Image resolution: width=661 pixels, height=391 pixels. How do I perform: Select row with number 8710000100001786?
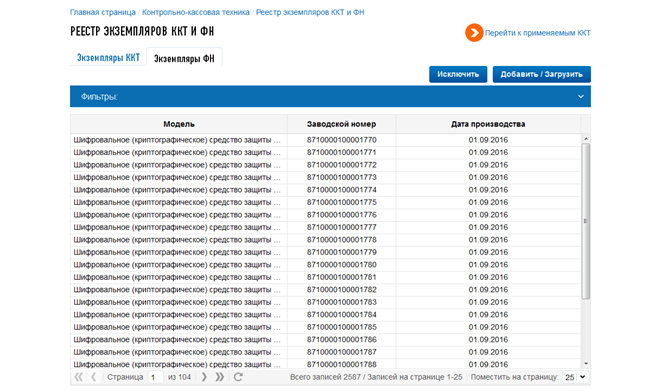[325, 340]
